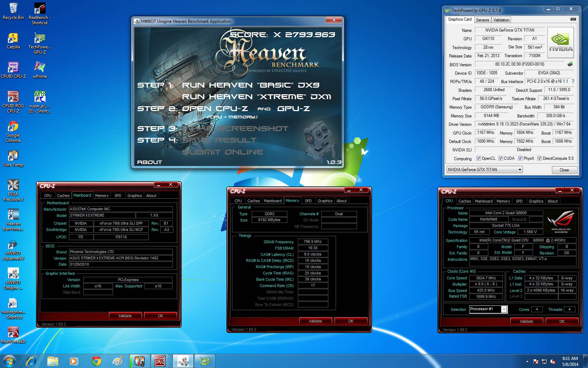Select the CPUID ROG CPU-Z desktop icon
The width and height of the screenshot is (588, 368).
[13, 102]
